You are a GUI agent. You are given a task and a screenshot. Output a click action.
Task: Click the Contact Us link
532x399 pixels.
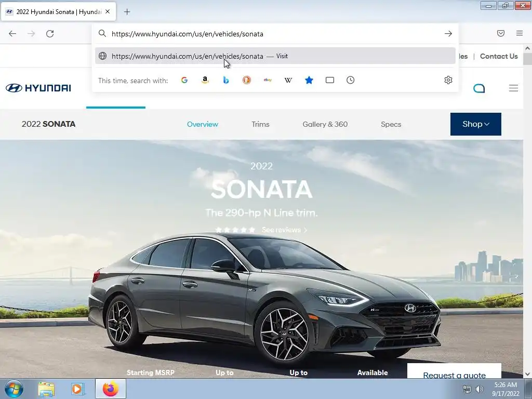coord(499,56)
